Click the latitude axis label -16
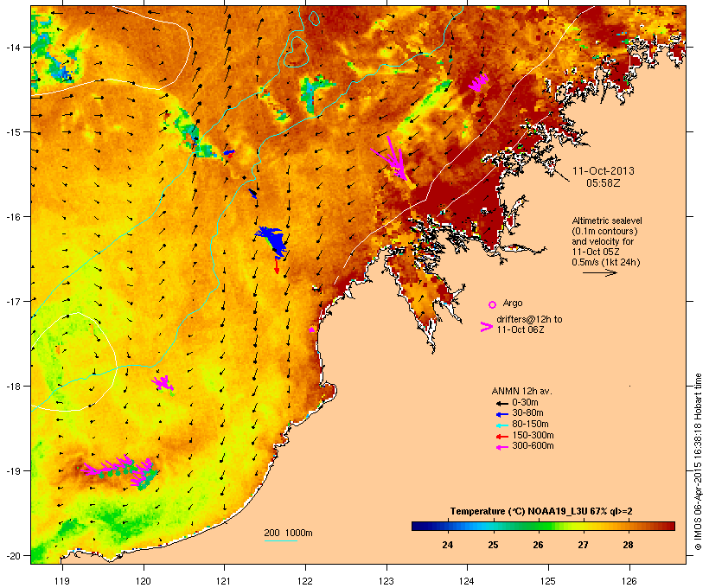 12,217
